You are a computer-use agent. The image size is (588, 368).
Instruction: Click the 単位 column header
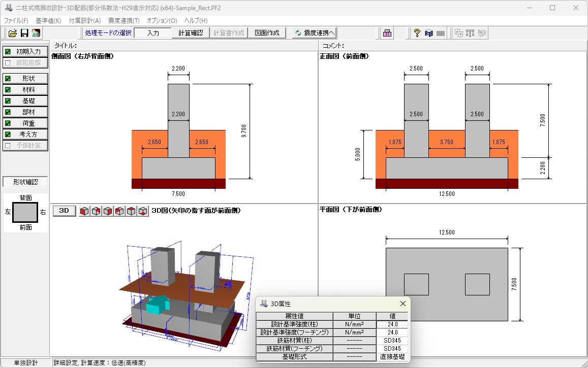pos(355,316)
